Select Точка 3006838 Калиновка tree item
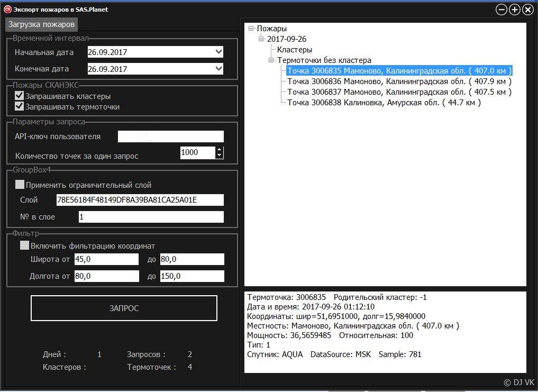 (384, 103)
